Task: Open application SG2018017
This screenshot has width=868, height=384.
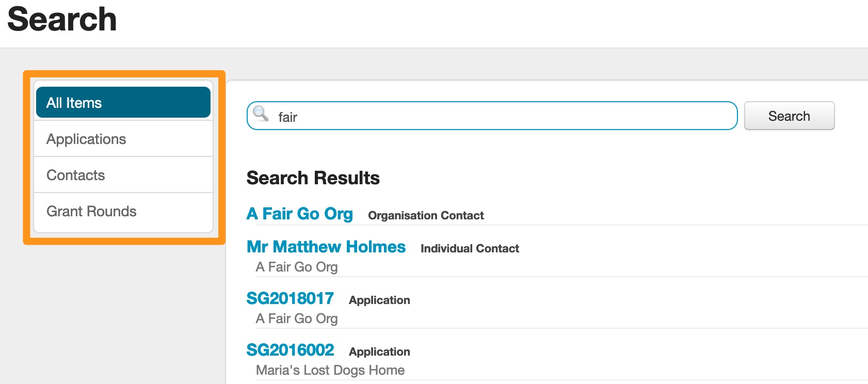Action: 290,298
